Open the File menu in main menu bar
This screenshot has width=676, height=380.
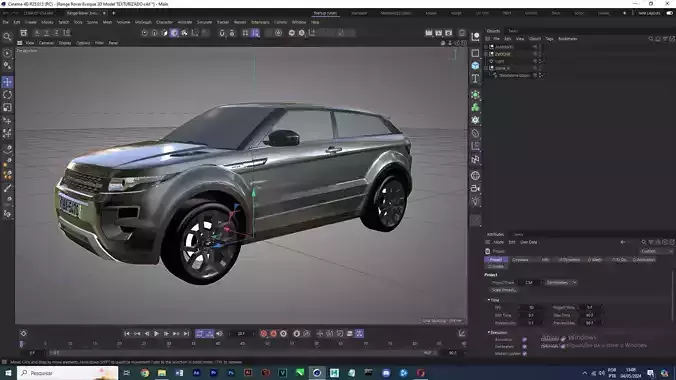[5, 22]
